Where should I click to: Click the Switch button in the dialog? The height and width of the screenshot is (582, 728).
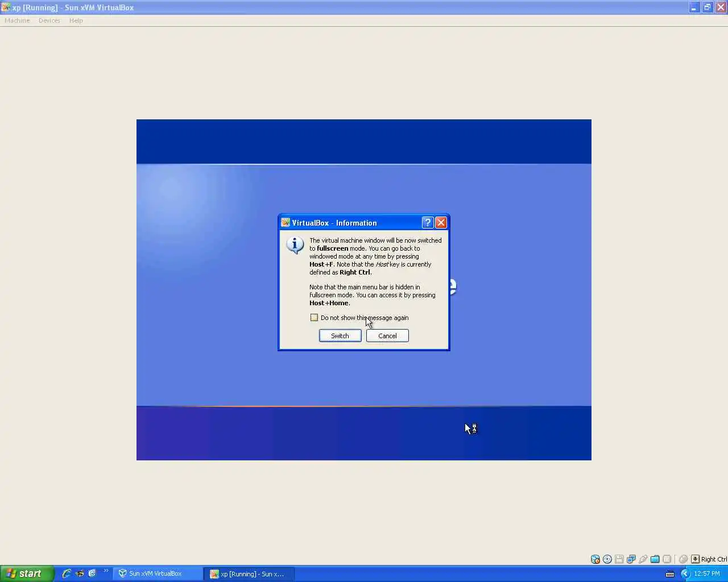pyautogui.click(x=340, y=336)
